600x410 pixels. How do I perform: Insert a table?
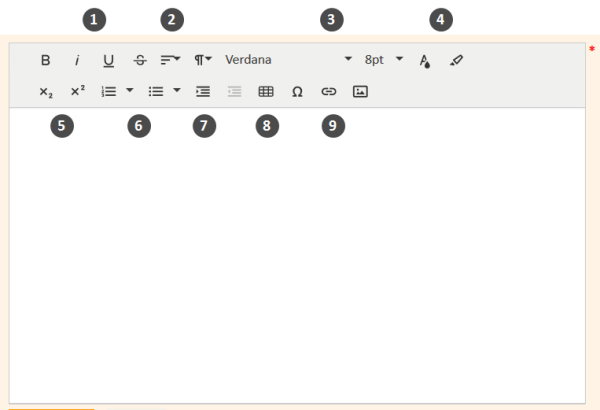pyautogui.click(x=266, y=91)
